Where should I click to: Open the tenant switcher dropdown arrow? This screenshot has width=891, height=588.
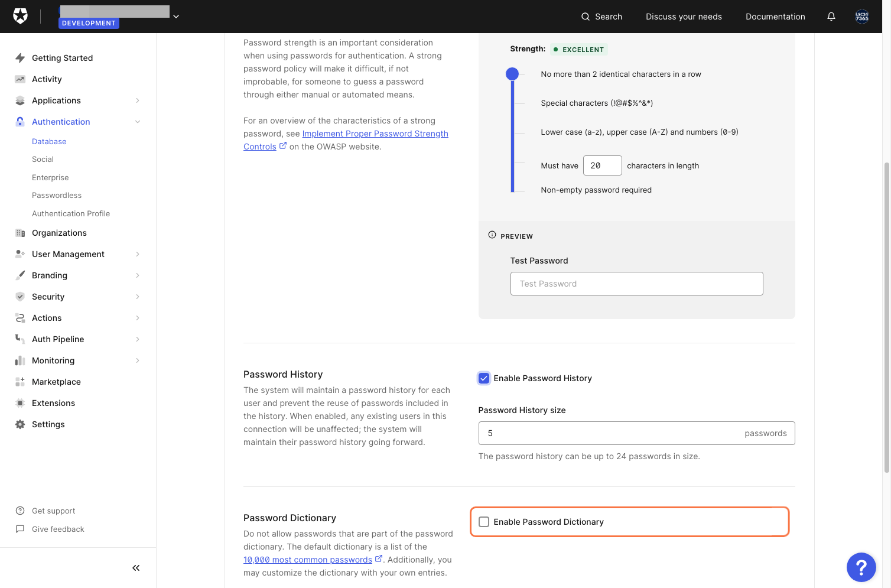pyautogui.click(x=176, y=17)
